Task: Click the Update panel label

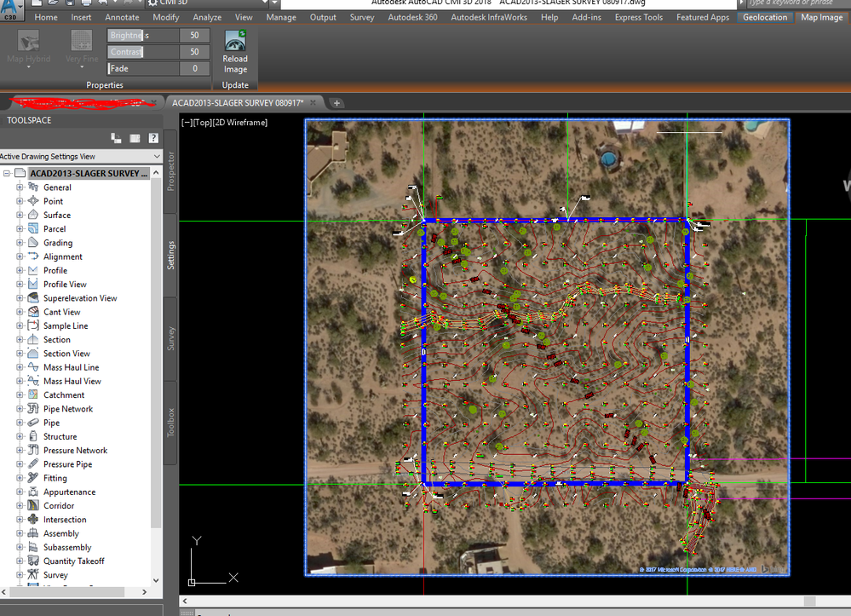Action: [x=235, y=85]
